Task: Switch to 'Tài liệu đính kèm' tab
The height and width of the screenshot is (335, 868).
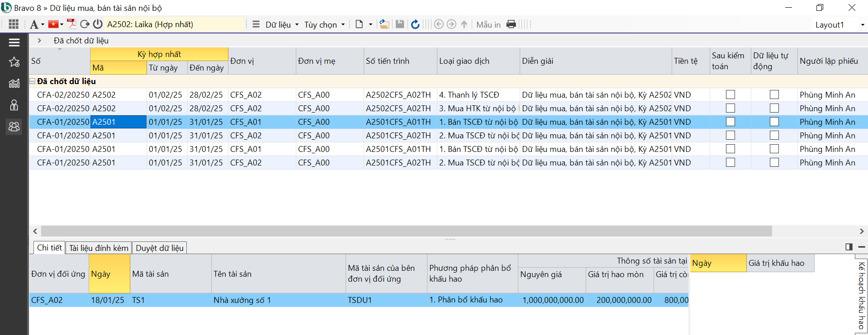Action: click(x=99, y=248)
